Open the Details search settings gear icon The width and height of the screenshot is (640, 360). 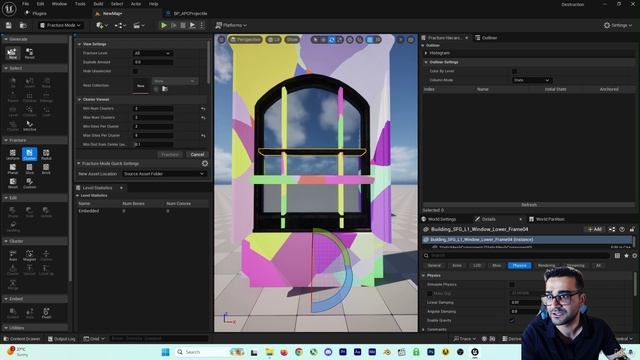click(x=634, y=256)
